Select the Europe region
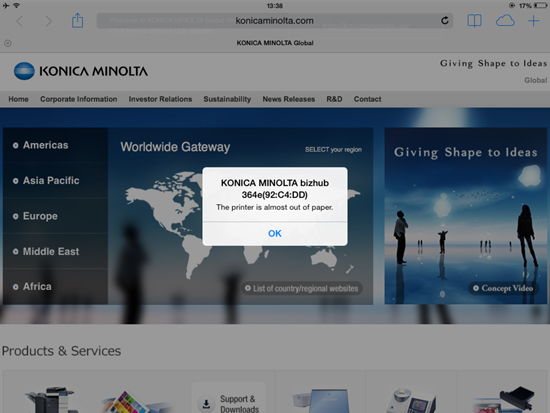This screenshot has width=550, height=413. (x=55, y=216)
